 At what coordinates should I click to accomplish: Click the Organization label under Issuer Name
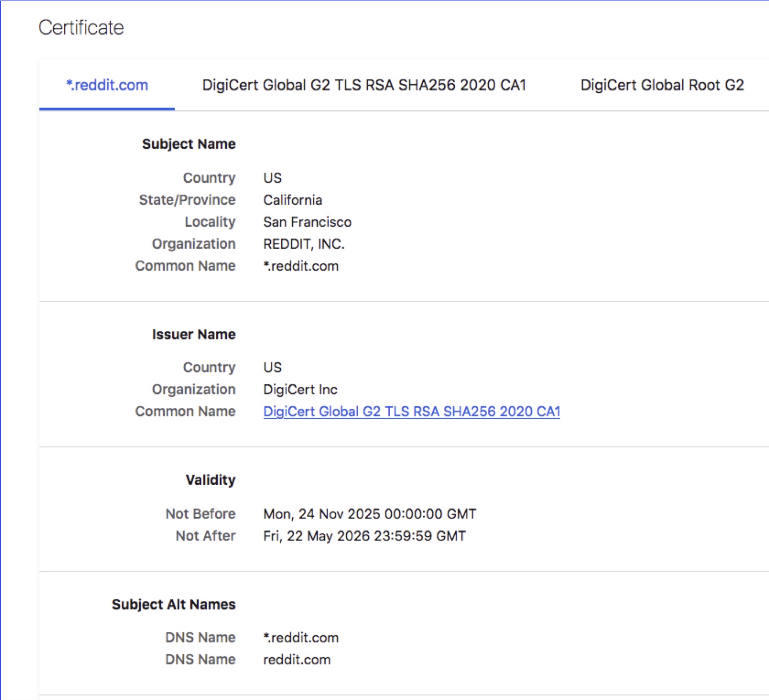tap(194, 389)
